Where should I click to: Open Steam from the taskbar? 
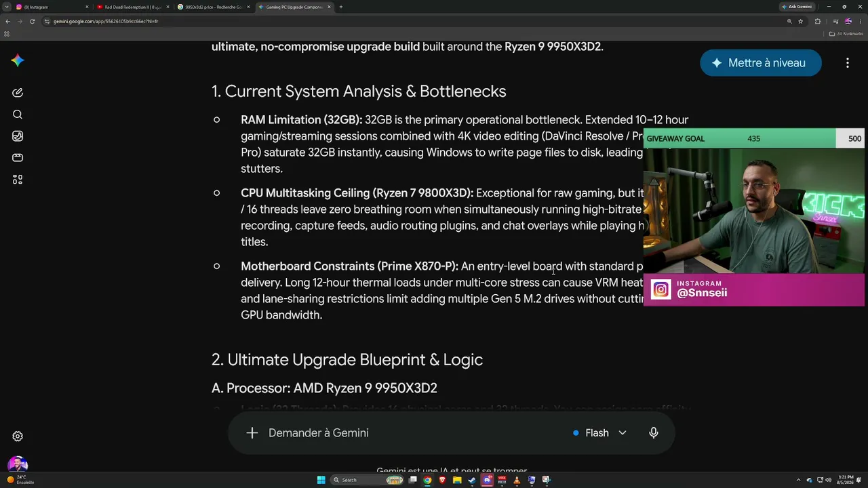pyautogui.click(x=472, y=480)
